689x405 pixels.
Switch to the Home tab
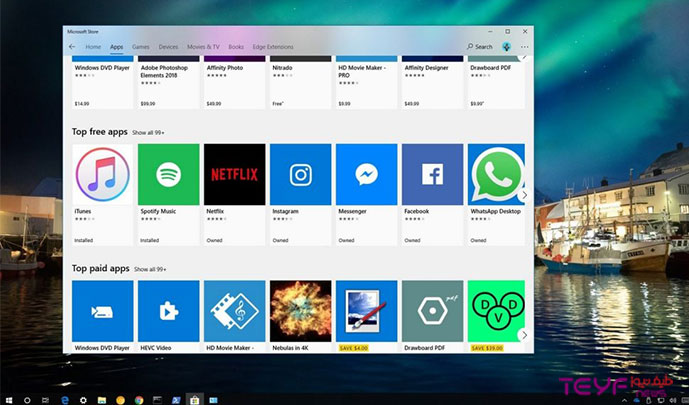pos(93,47)
